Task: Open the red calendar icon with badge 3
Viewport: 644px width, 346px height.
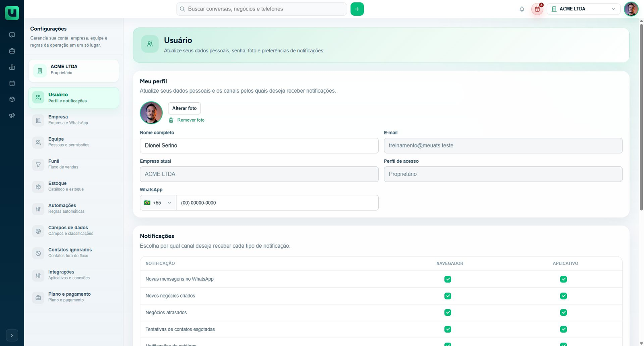Action: [537, 9]
